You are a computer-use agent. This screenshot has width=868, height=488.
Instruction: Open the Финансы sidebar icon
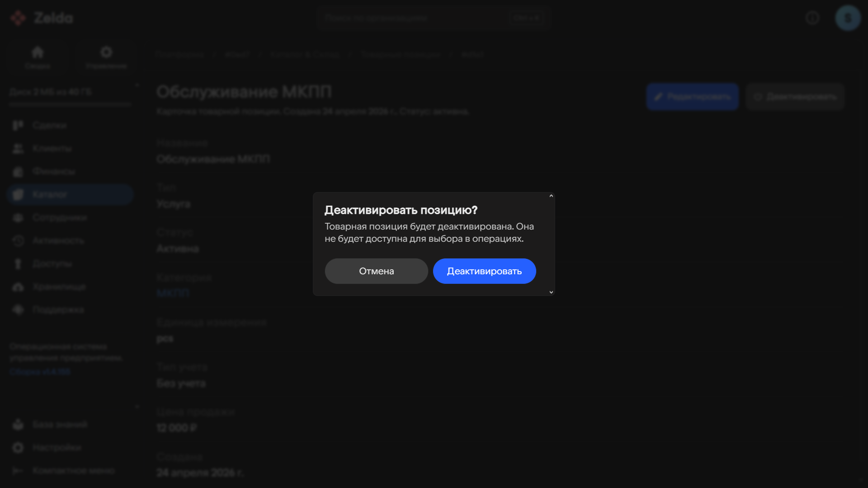pos(18,171)
